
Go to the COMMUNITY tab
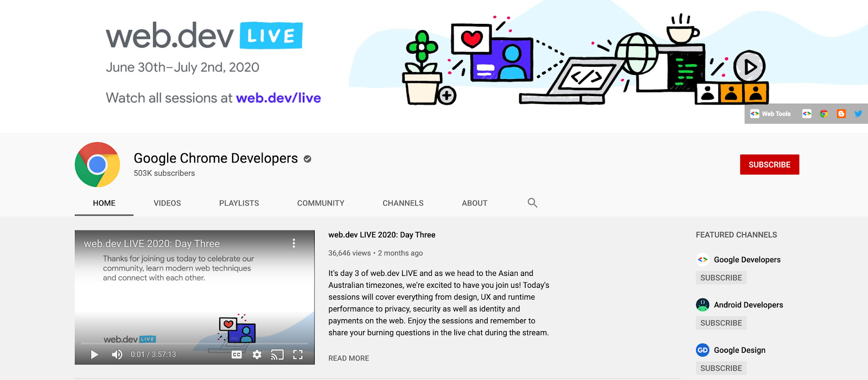321,203
